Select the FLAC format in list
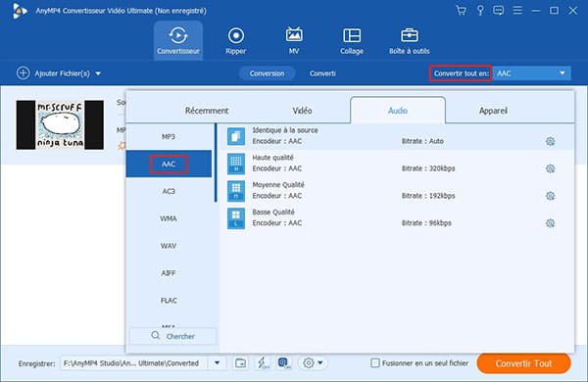 coord(169,301)
